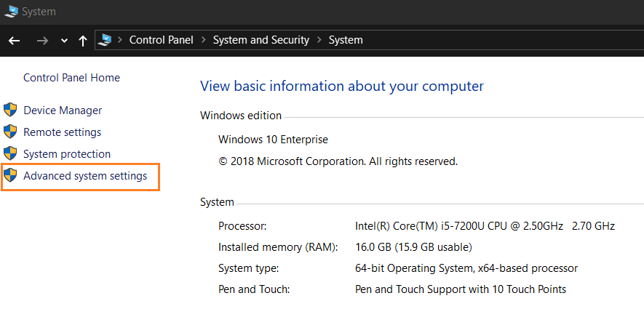Click the shield icon beside Remote settings
The image size is (644, 309).
pyautogui.click(x=10, y=132)
